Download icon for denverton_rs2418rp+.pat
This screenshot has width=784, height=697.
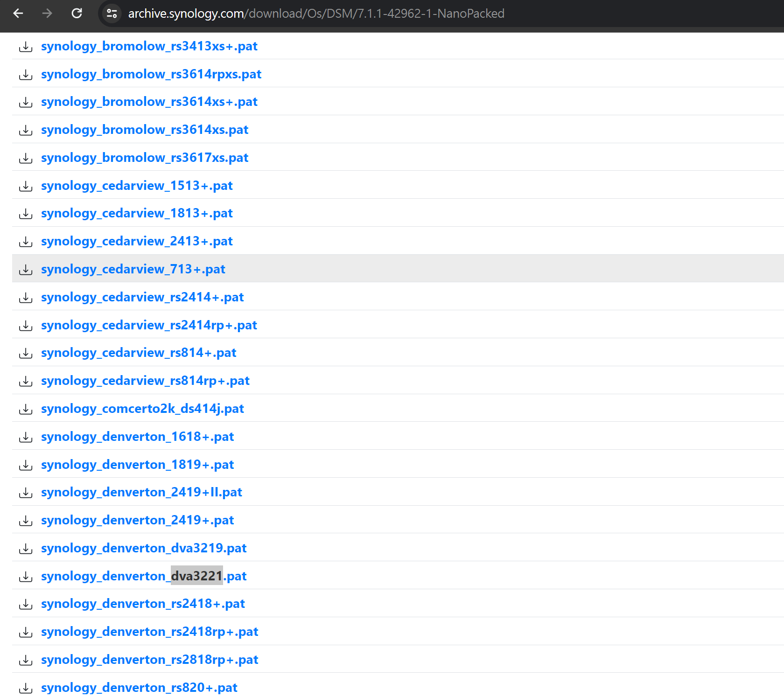click(26, 632)
